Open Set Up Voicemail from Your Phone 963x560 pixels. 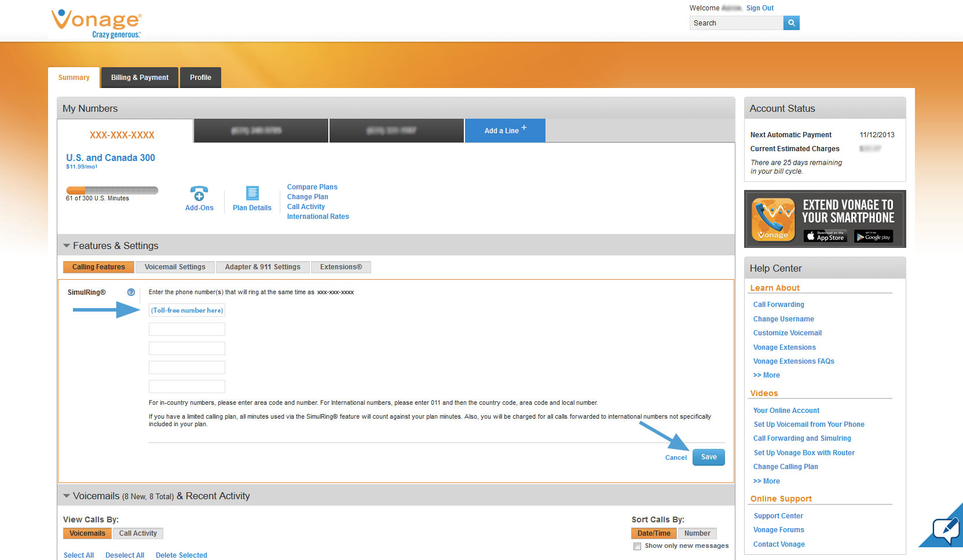point(808,424)
